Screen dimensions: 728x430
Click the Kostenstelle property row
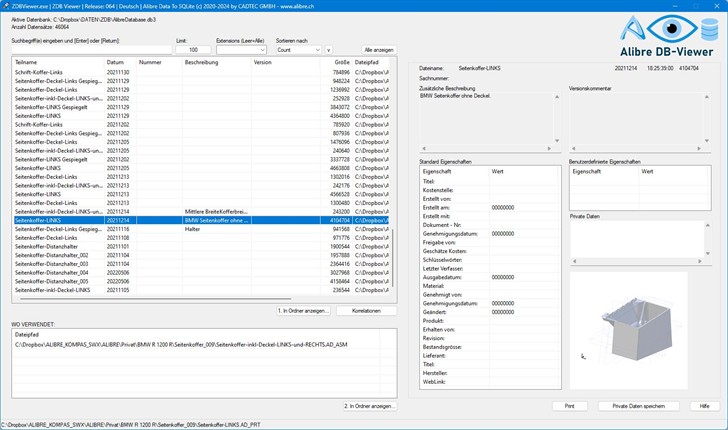(x=490, y=190)
